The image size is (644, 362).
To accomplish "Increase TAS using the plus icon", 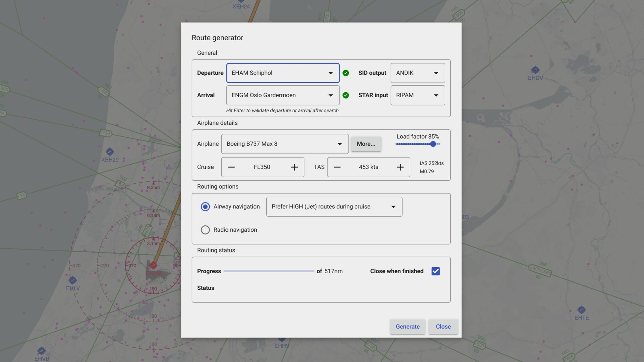I will [x=400, y=167].
